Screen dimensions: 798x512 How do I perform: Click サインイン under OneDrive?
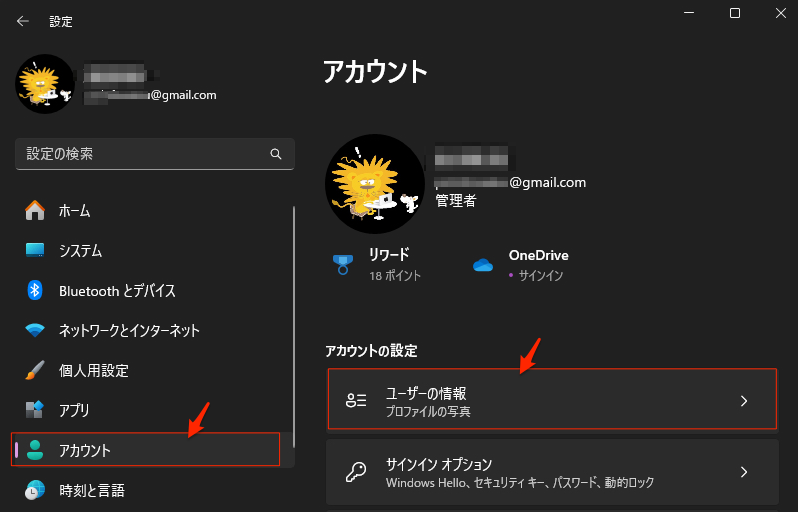coord(540,275)
